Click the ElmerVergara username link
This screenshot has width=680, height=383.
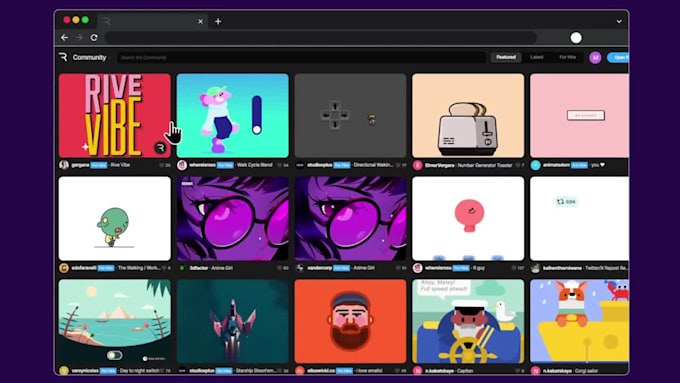[x=440, y=165]
